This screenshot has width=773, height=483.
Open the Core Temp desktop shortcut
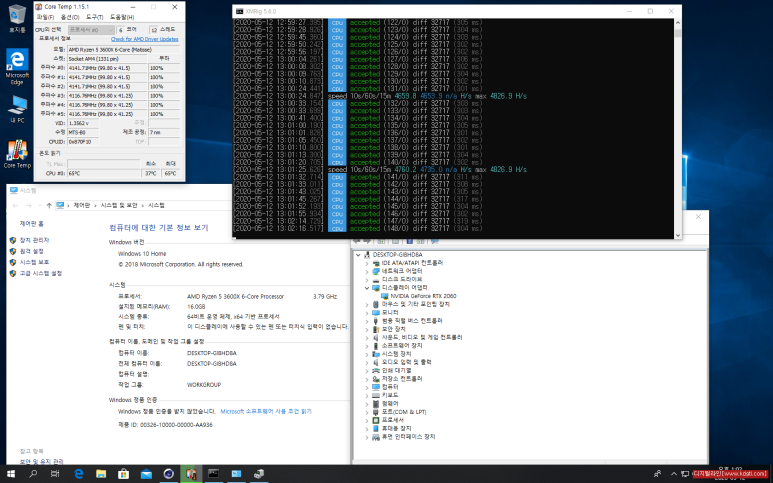click(x=17, y=154)
